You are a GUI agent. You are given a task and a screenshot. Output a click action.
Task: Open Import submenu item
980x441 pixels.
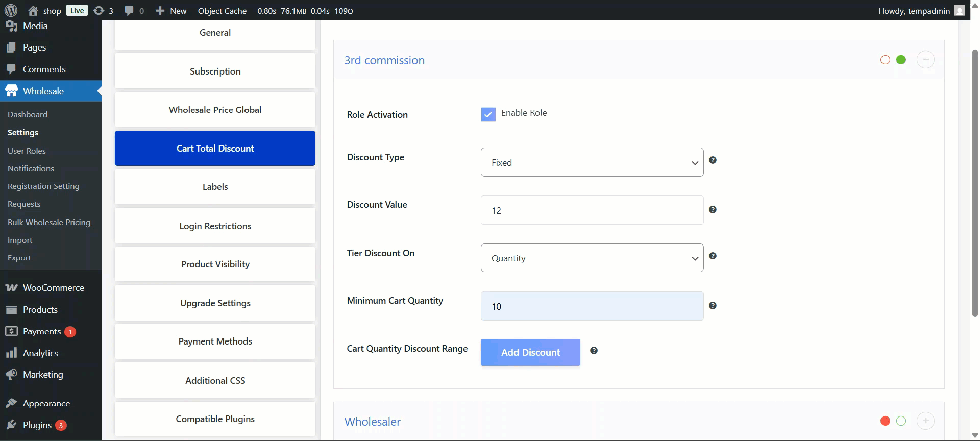[x=20, y=240]
